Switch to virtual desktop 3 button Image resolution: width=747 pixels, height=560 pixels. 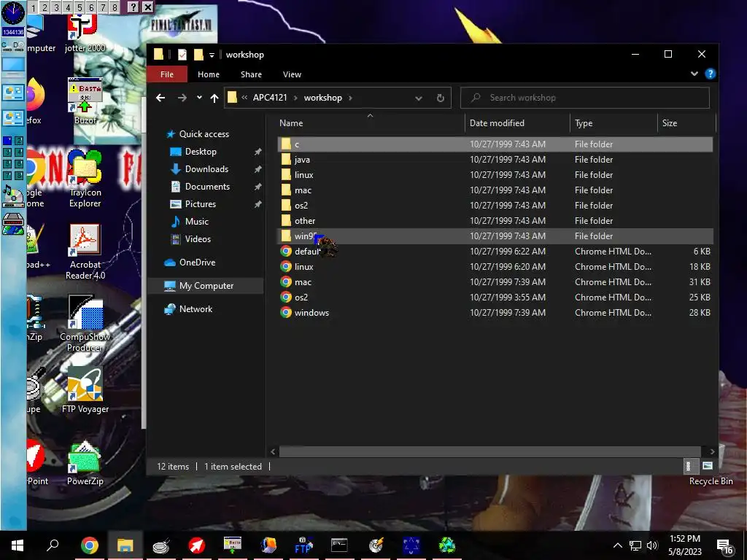pyautogui.click(x=56, y=7)
